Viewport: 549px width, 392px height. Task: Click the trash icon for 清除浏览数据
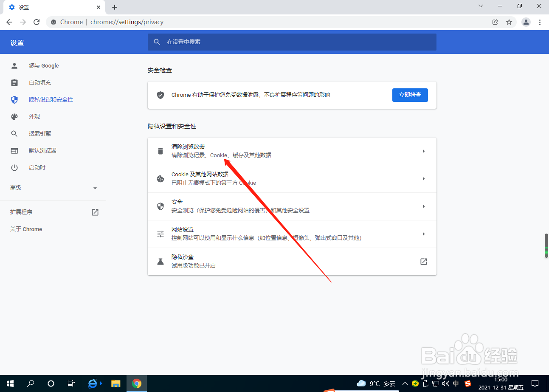(x=160, y=151)
